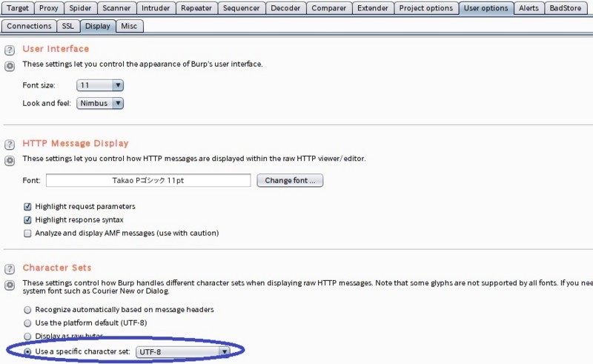Select Use the platform default (UTF-8)
593x364 pixels.
(x=27, y=323)
